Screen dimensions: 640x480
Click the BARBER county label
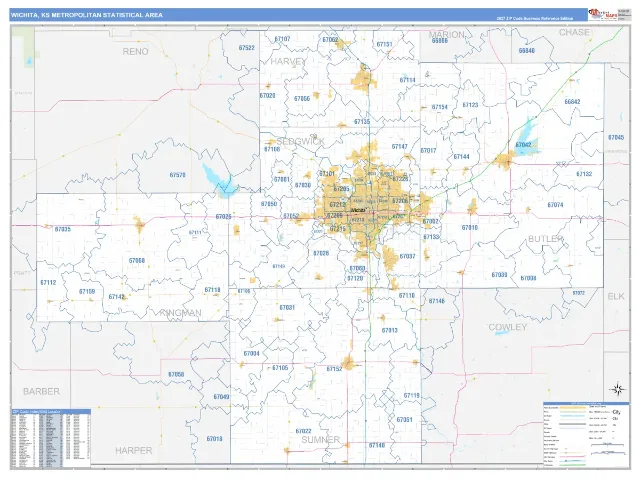[41, 391]
